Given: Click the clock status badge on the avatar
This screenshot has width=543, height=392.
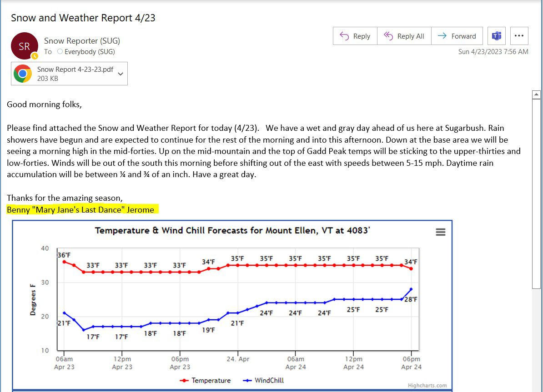Looking at the screenshot, I should (x=35, y=56).
